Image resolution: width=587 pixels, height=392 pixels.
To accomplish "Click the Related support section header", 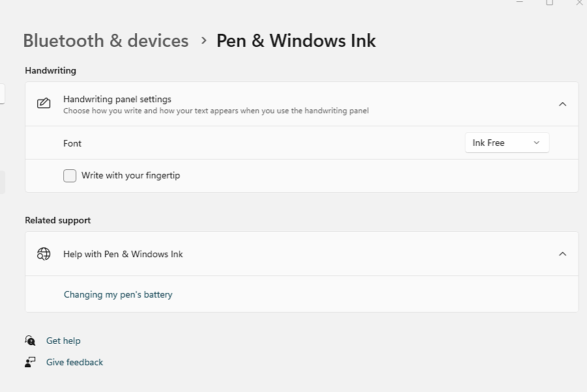I will coord(57,220).
